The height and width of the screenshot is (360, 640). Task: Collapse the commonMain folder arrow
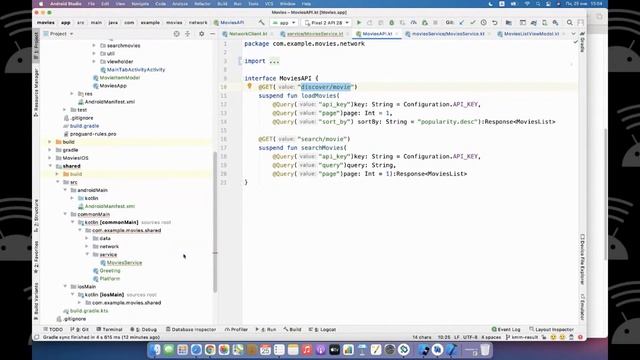coord(65,214)
